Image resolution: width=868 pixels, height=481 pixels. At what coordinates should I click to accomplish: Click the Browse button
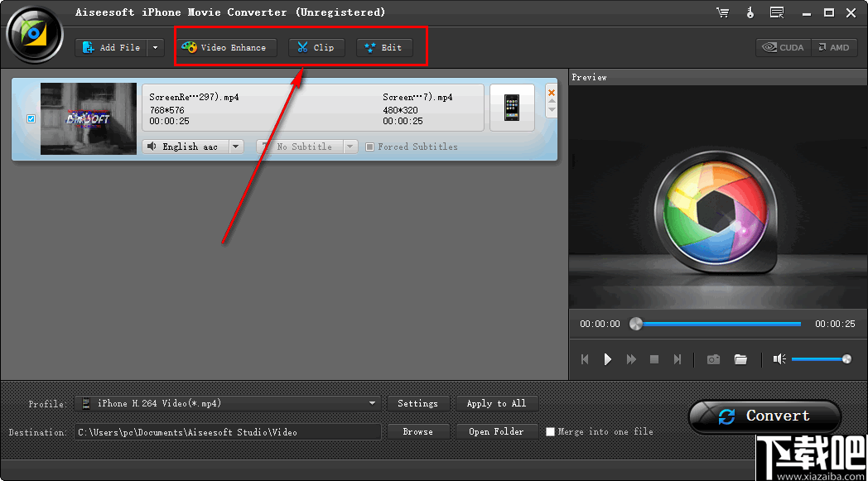point(417,431)
